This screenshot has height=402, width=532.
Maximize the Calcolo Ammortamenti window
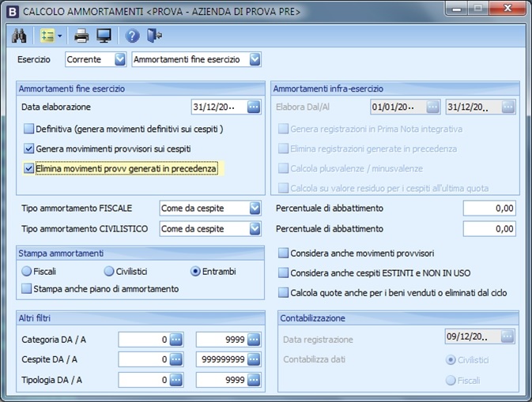[478, 9]
